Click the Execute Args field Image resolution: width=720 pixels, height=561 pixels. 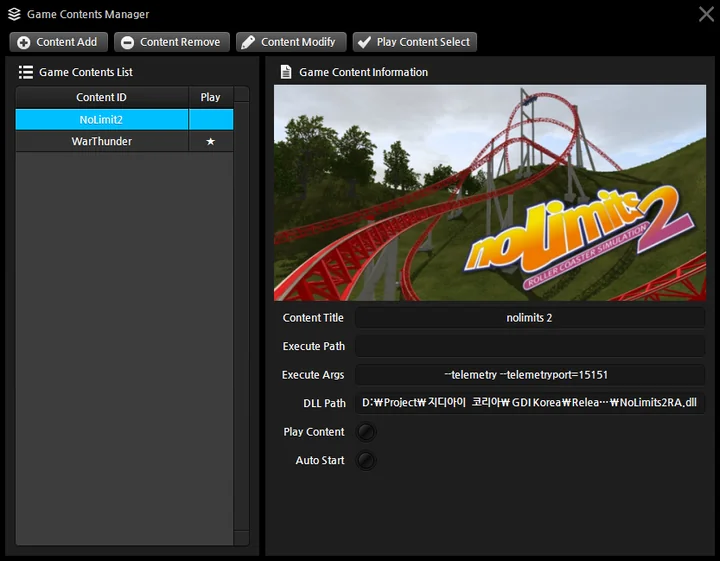pyautogui.click(x=529, y=375)
